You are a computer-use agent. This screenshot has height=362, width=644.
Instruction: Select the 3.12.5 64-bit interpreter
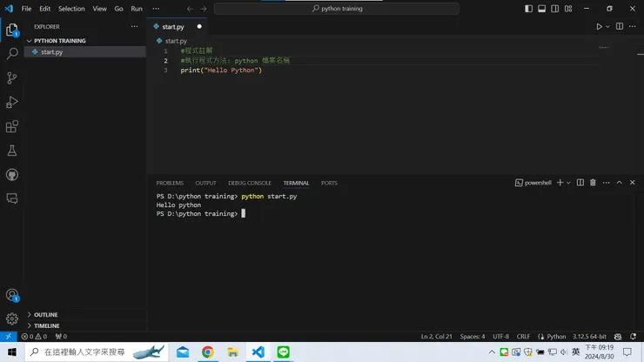[x=589, y=337]
